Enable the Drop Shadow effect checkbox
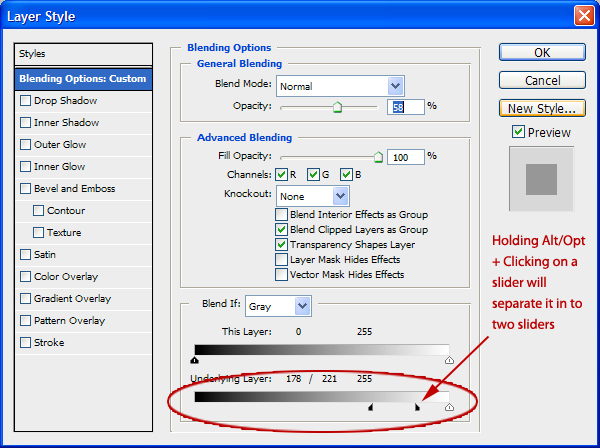This screenshot has width=600, height=448. [25, 101]
